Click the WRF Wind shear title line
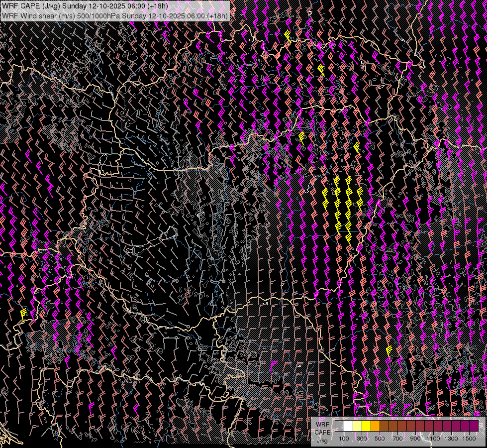The height and width of the screenshot is (448, 487). click(114, 15)
